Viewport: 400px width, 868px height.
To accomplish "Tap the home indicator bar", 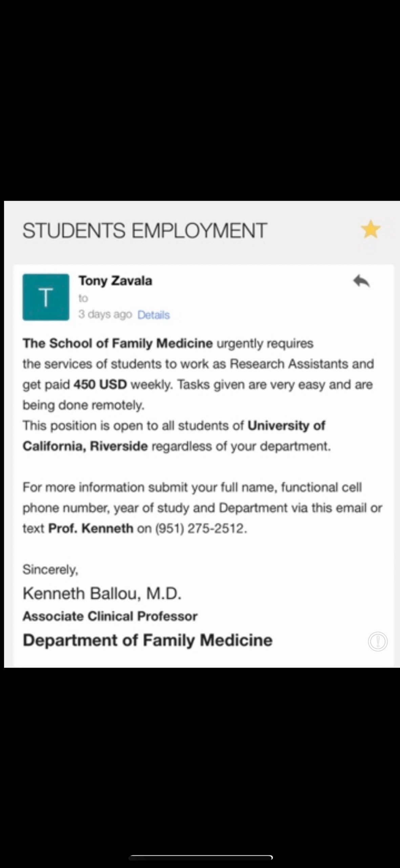I will point(201,857).
